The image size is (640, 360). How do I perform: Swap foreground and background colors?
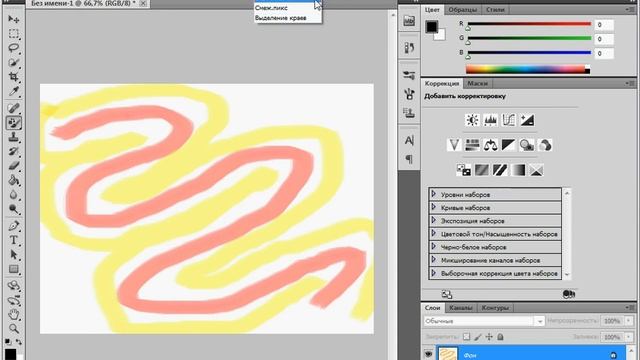18,342
